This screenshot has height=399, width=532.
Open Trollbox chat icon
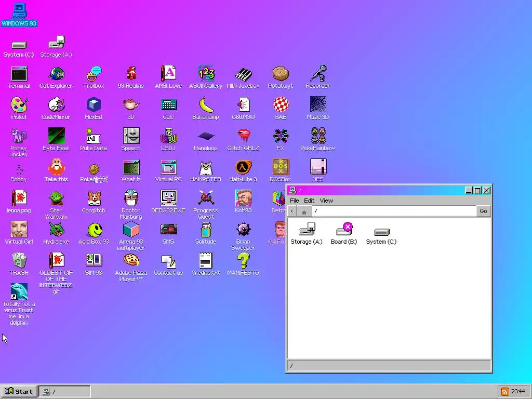coord(94,77)
